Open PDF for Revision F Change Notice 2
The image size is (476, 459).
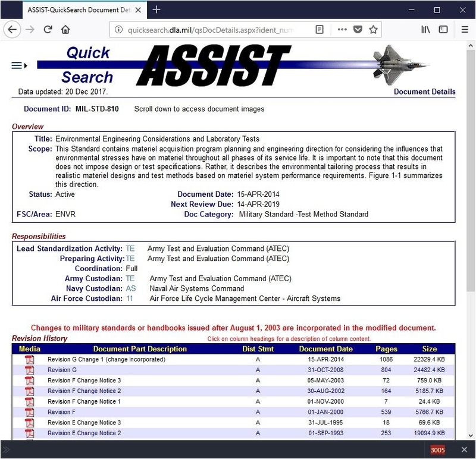click(x=29, y=391)
